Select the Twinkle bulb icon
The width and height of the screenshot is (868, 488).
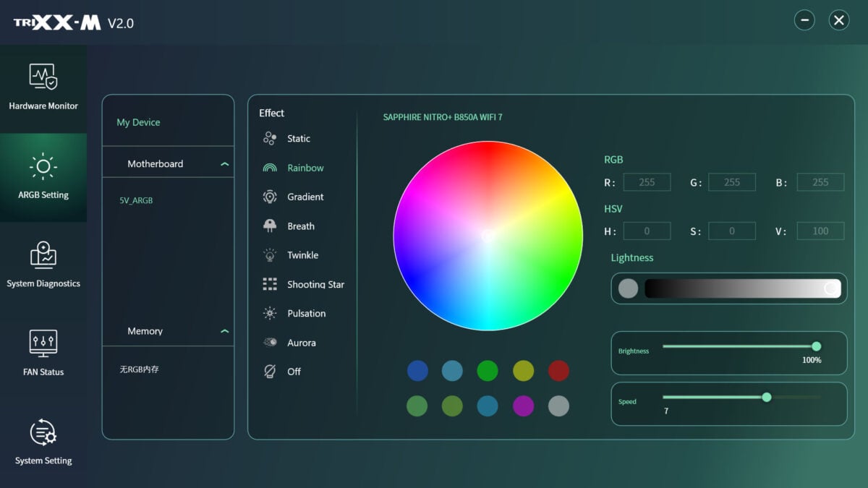click(x=270, y=255)
